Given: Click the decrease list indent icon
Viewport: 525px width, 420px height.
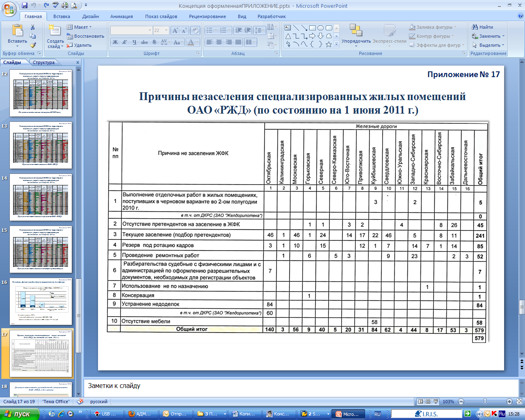Looking at the screenshot, I should (238, 30).
